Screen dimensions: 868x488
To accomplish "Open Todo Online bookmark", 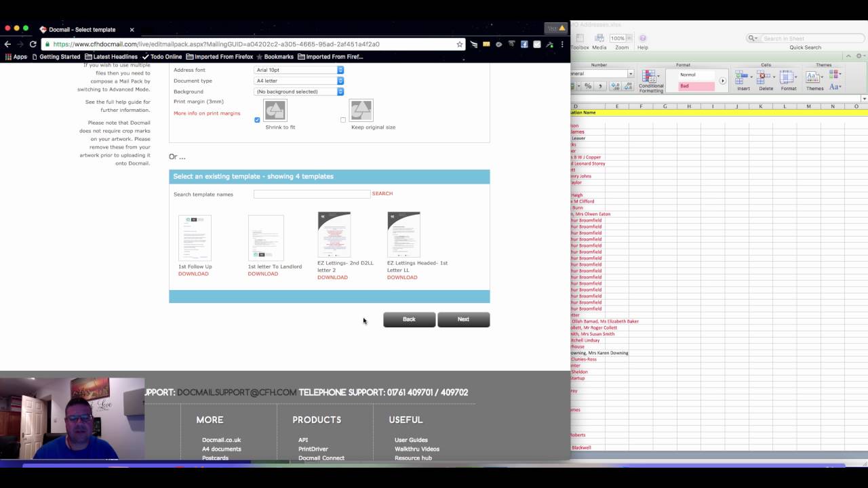I will click(x=162, y=57).
